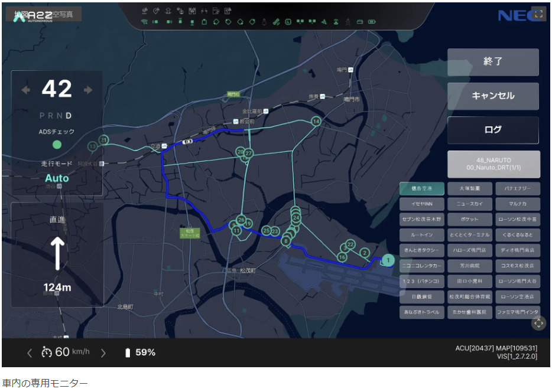Click the chip status icon labeled L

click(x=288, y=22)
